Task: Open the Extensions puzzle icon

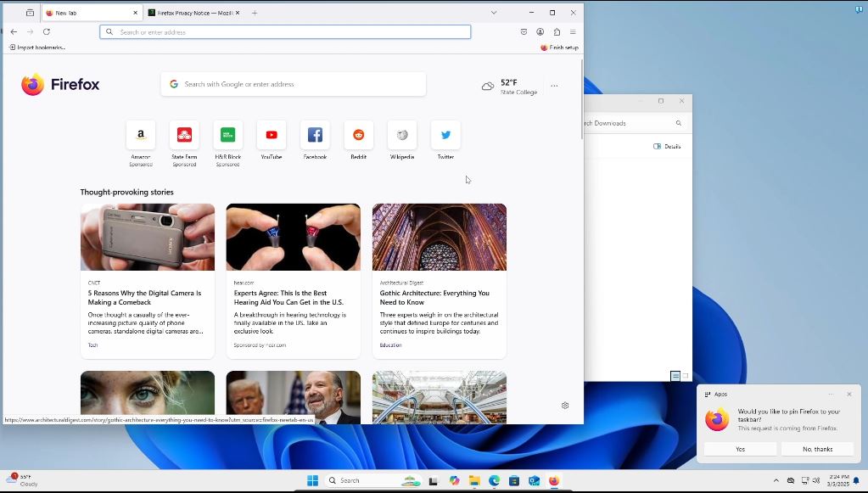Action: point(557,32)
